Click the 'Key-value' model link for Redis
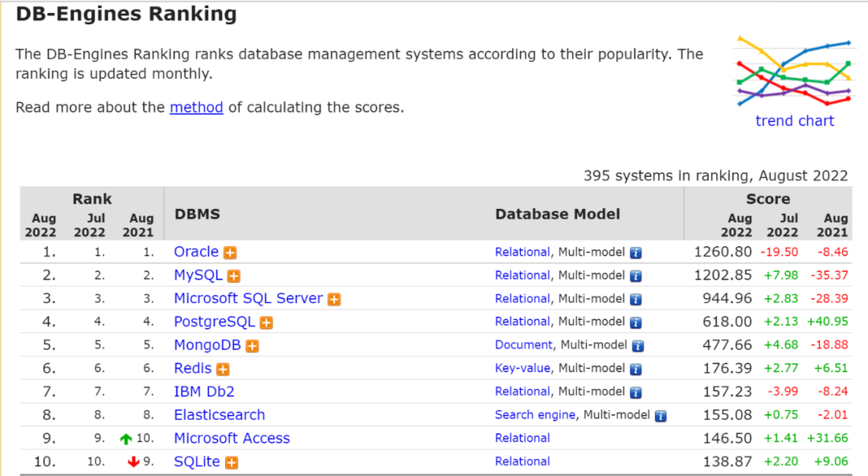 pyautogui.click(x=522, y=368)
